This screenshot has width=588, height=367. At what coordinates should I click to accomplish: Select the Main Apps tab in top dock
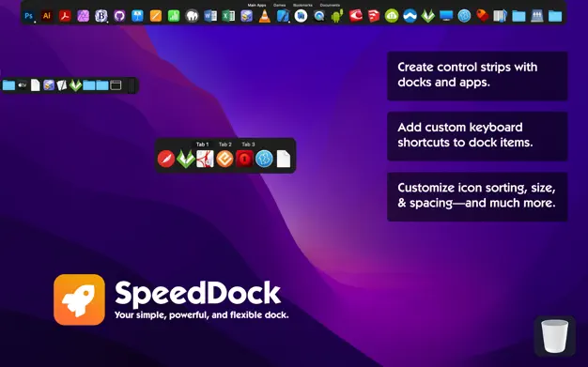pos(256,6)
